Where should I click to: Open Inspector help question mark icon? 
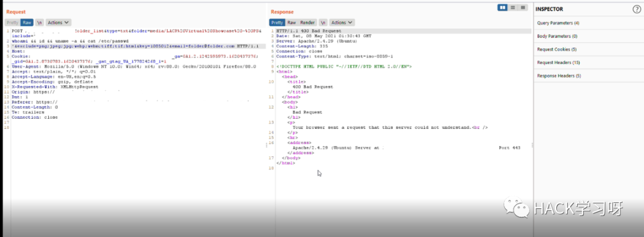(636, 9)
